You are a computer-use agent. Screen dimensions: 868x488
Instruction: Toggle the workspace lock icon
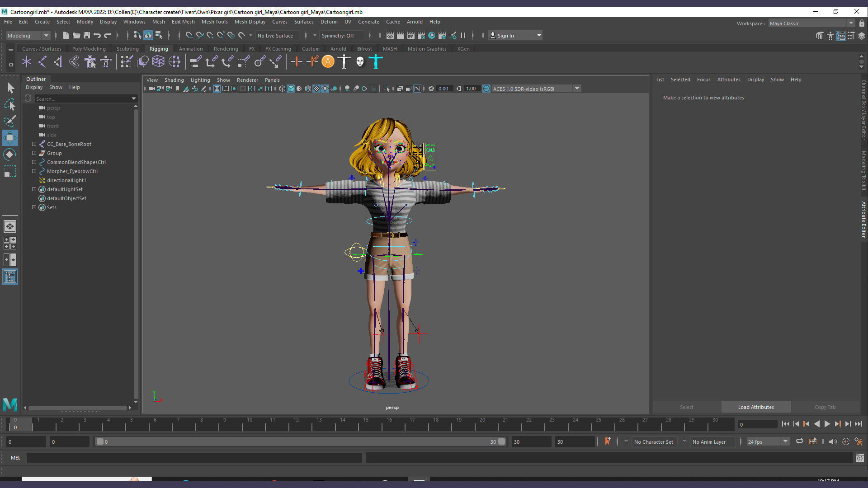(862, 23)
